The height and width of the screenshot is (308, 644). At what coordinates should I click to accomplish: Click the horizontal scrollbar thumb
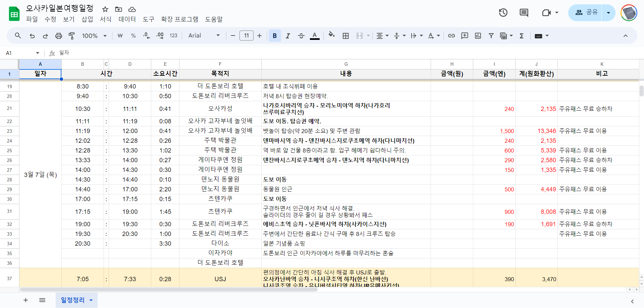pos(169,290)
